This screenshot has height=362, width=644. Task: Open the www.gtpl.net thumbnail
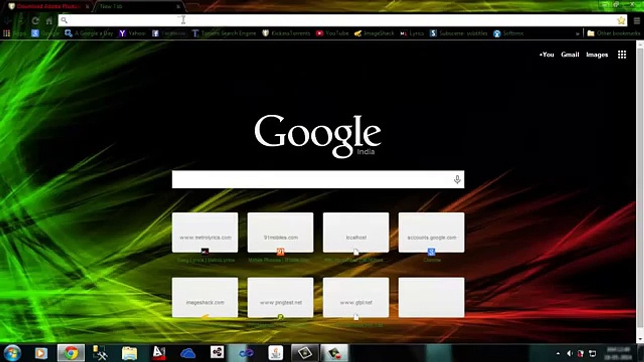(x=356, y=298)
